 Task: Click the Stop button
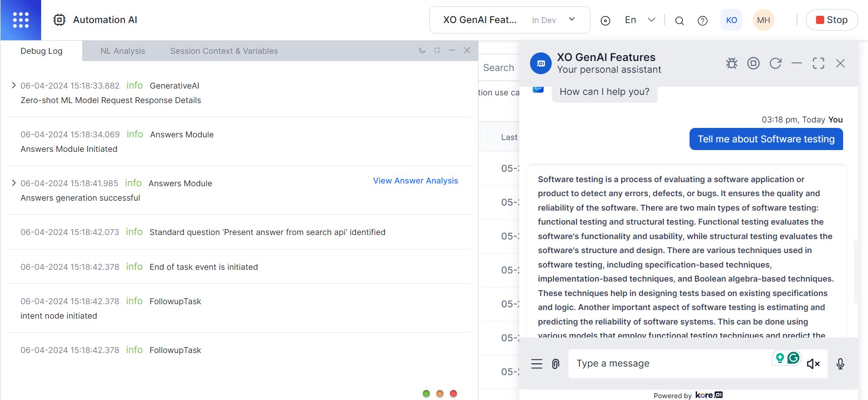click(832, 20)
